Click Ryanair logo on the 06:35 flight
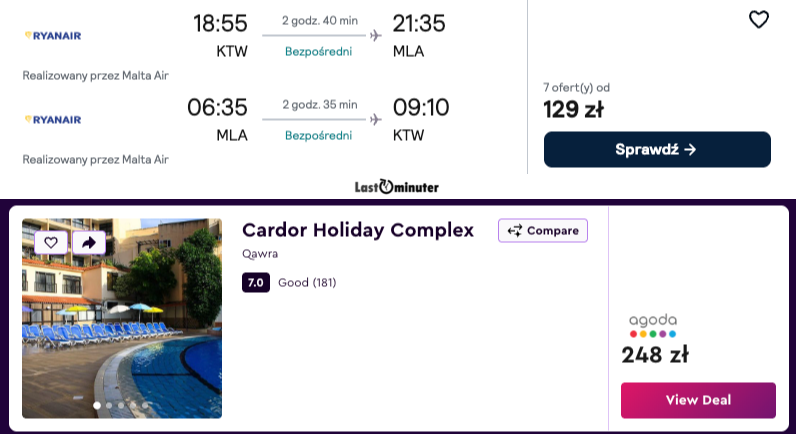 point(52,119)
